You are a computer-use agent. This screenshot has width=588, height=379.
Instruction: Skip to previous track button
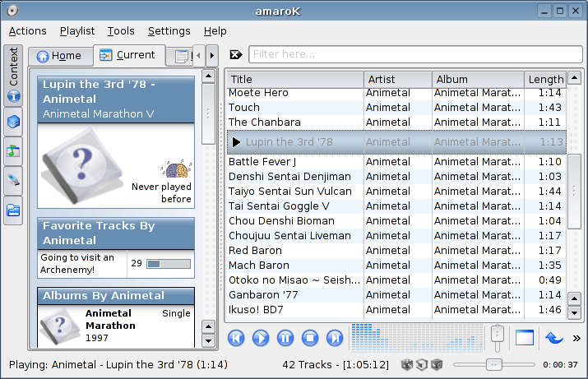[x=236, y=338]
